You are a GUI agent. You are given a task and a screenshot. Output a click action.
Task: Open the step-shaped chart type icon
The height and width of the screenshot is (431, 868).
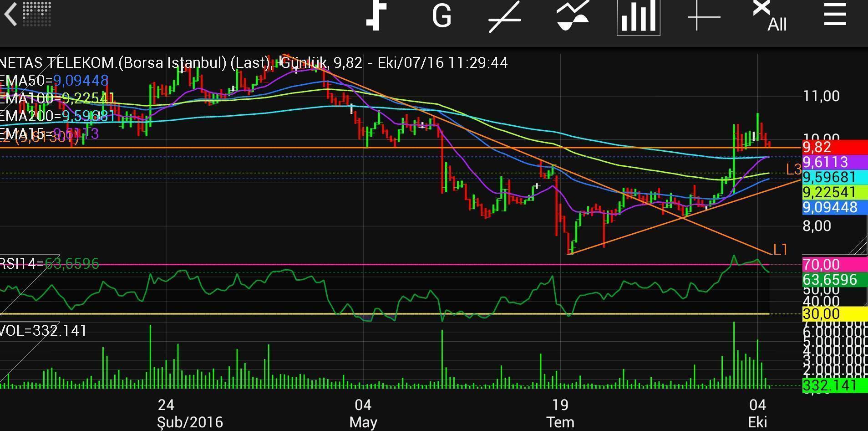click(x=376, y=16)
